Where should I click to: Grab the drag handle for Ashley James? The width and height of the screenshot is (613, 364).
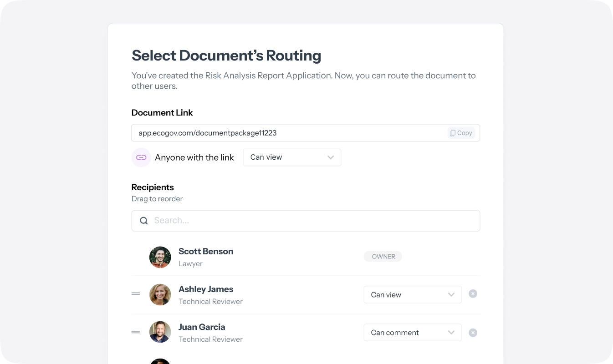pyautogui.click(x=136, y=294)
